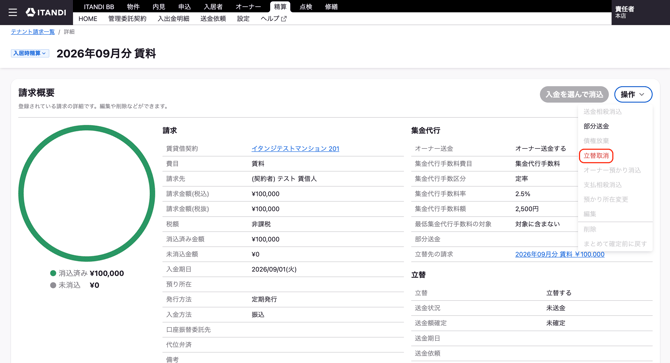Click the 集金代行手数料額 value 2,500円
The image size is (670, 363).
click(527, 209)
